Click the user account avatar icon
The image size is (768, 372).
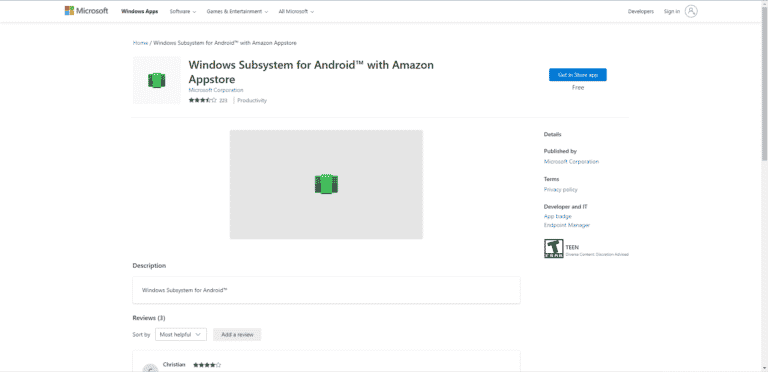tap(691, 11)
